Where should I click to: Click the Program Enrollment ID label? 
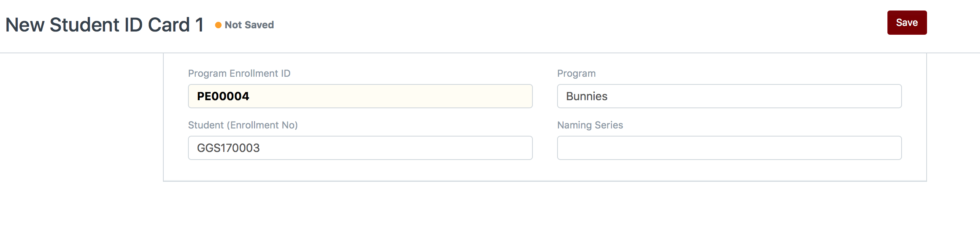[x=239, y=74]
